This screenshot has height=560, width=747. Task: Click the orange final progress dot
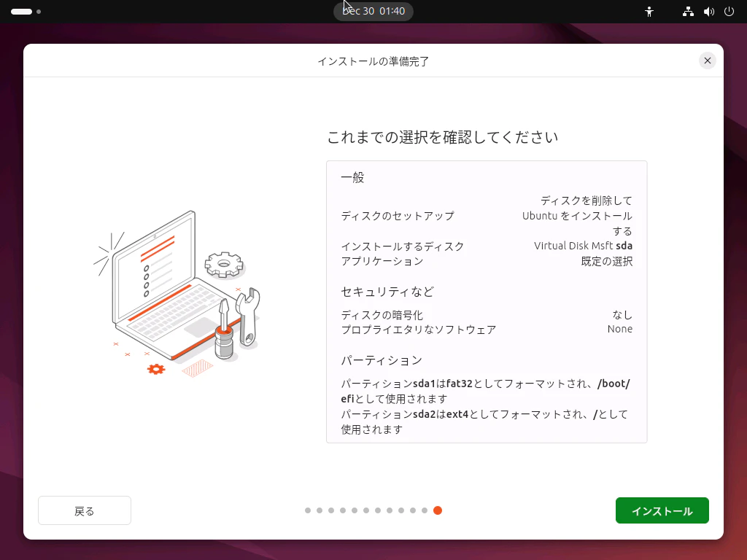pyautogui.click(x=438, y=510)
